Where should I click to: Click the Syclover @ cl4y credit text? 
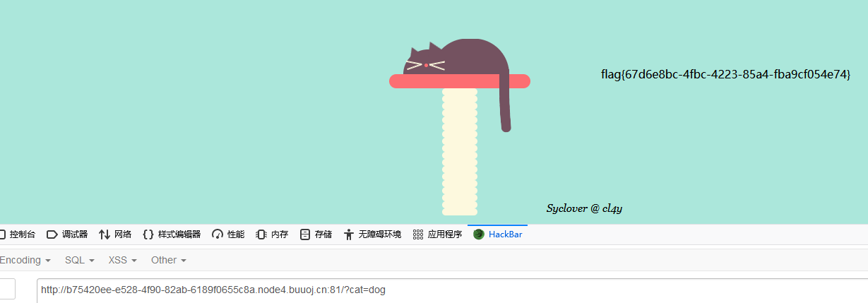[x=584, y=208]
